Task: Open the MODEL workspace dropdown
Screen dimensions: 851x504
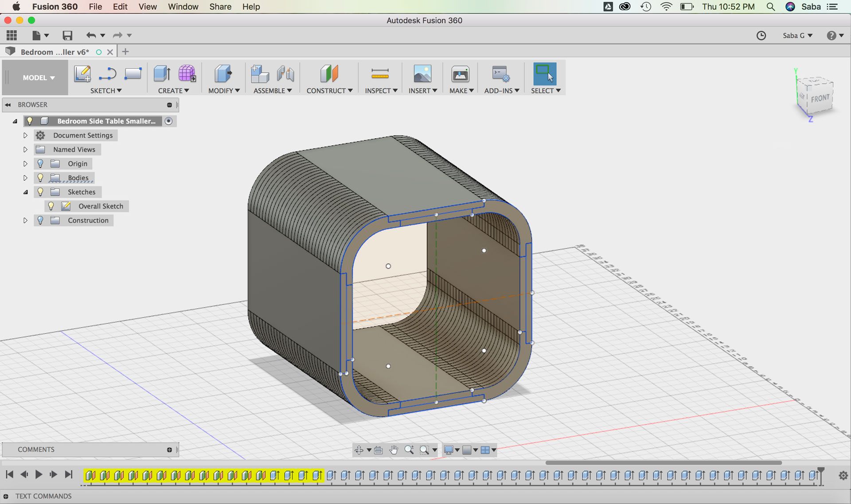Action: pyautogui.click(x=39, y=78)
